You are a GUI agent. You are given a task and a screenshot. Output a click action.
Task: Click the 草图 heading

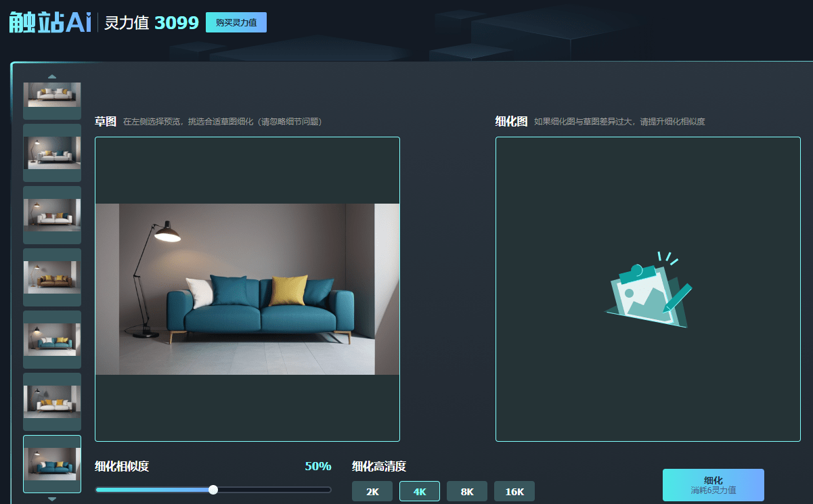click(105, 122)
